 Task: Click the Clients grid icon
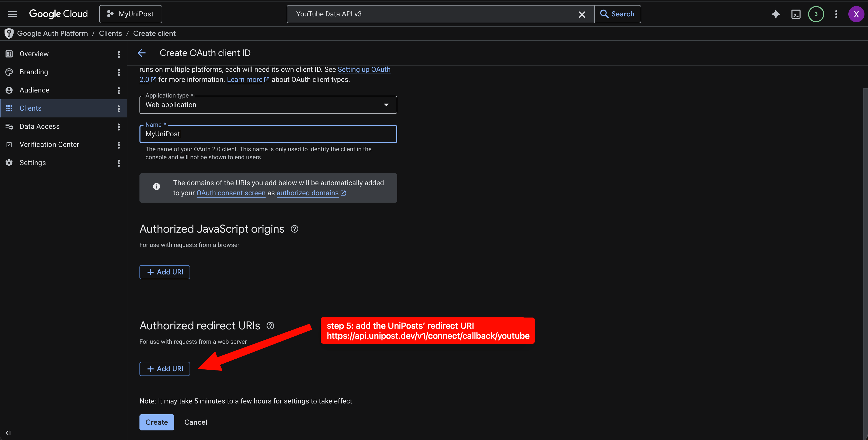(x=9, y=108)
